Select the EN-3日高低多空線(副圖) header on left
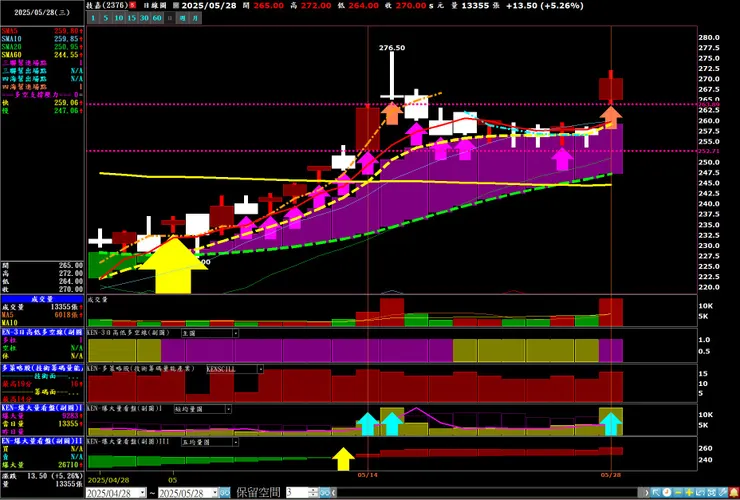 pyautogui.click(x=42, y=332)
